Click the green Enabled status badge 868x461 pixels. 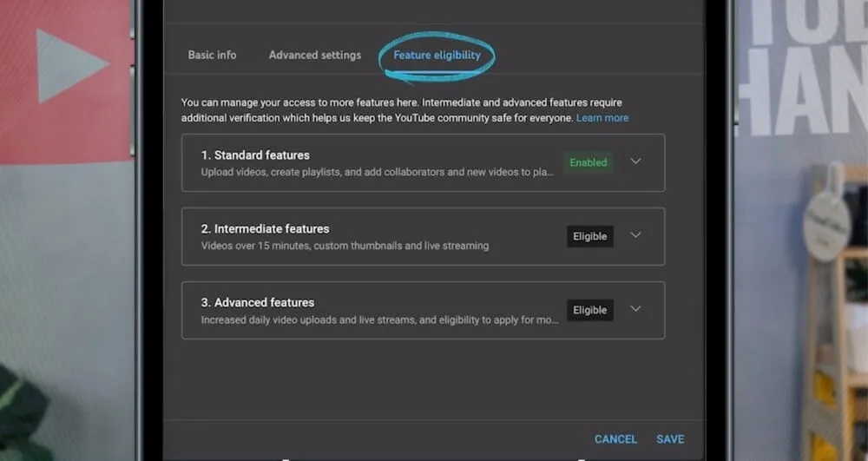(x=588, y=162)
